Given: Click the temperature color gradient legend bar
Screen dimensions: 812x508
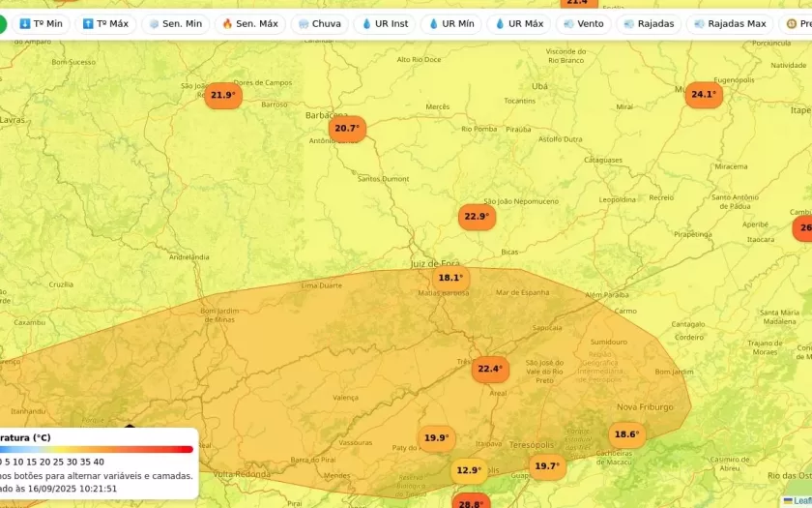Looking at the screenshot, I should tap(97, 449).
